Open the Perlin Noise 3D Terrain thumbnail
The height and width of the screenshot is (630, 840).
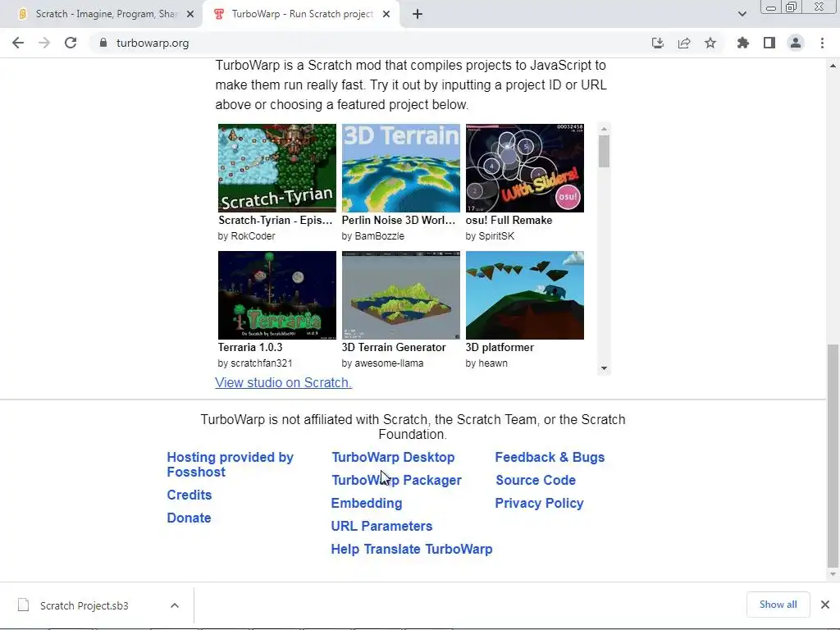coord(400,168)
